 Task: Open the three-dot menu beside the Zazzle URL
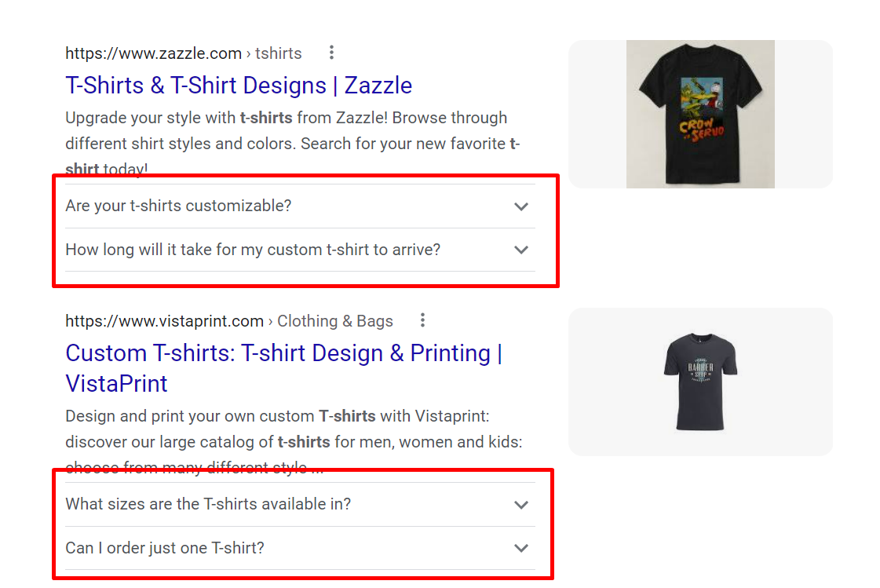331,52
